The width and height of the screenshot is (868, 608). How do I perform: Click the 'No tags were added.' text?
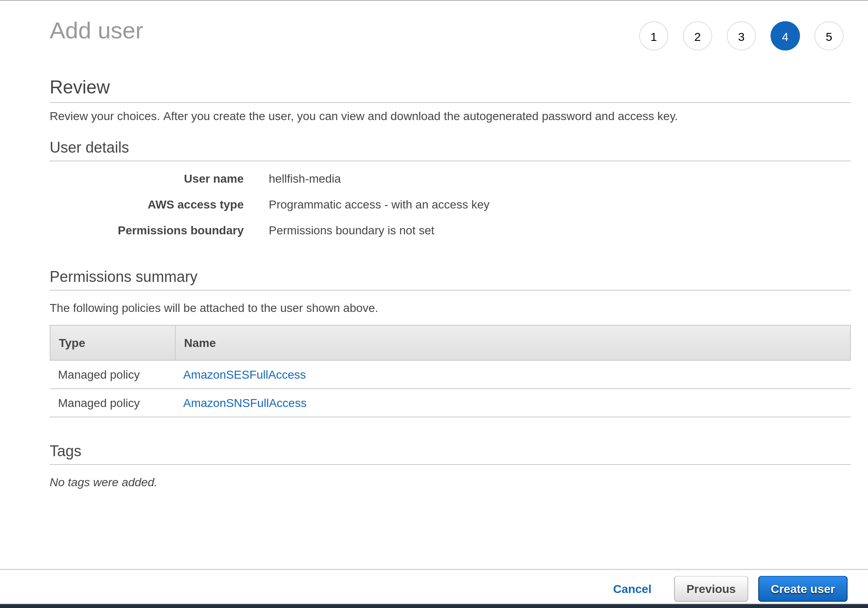point(103,482)
